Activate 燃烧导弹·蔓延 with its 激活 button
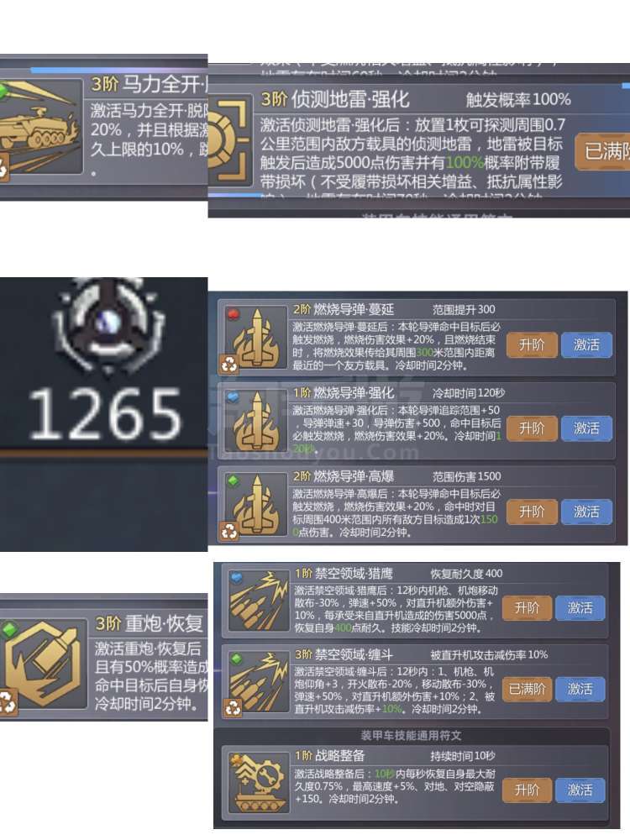This screenshot has width=630, height=840. (586, 345)
